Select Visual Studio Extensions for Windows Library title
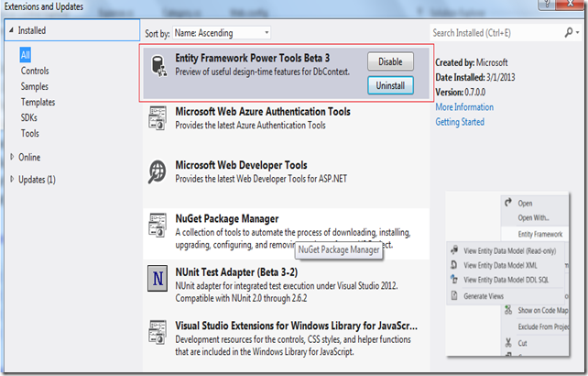588x376 pixels. tap(296, 326)
